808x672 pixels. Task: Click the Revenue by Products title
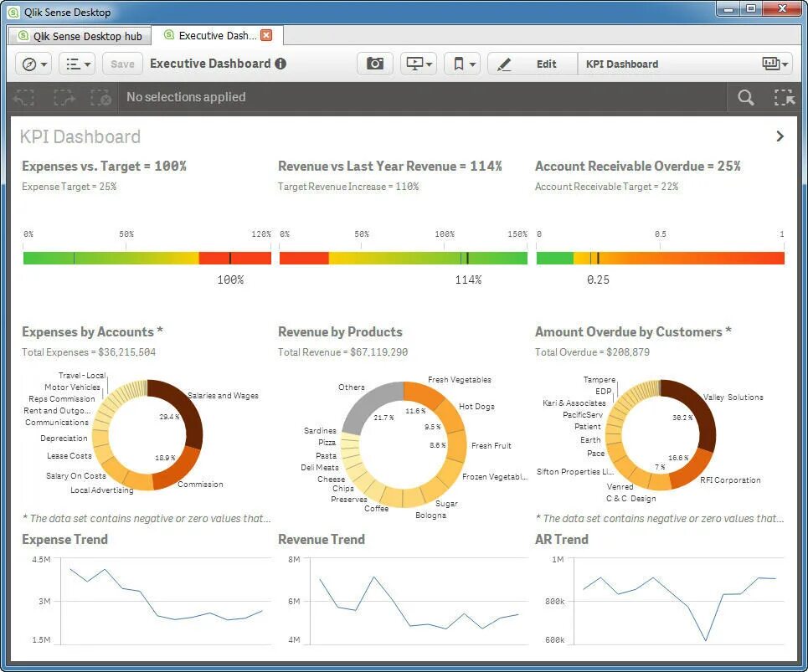(x=340, y=332)
